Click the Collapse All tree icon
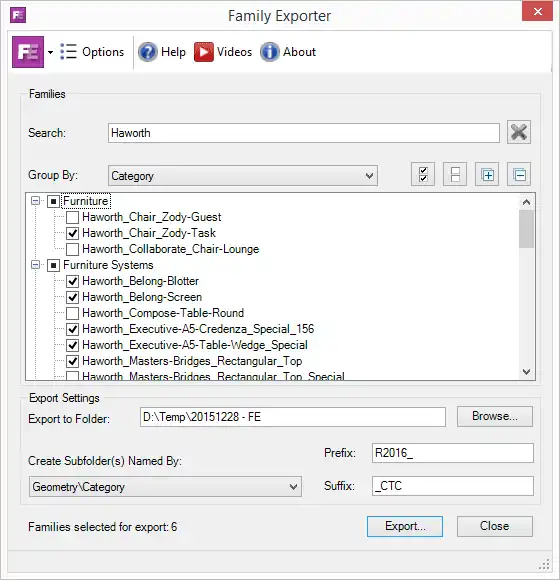The height and width of the screenshot is (580, 560). tap(519, 174)
